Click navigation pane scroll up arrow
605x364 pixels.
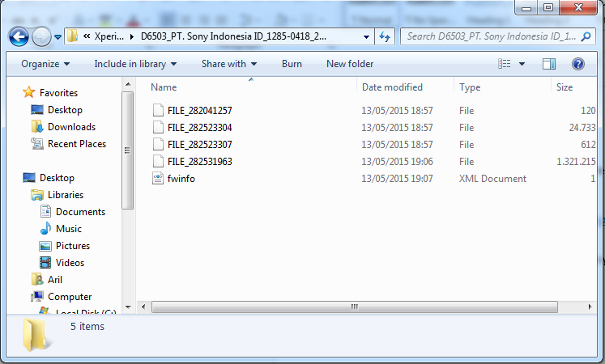coord(128,84)
